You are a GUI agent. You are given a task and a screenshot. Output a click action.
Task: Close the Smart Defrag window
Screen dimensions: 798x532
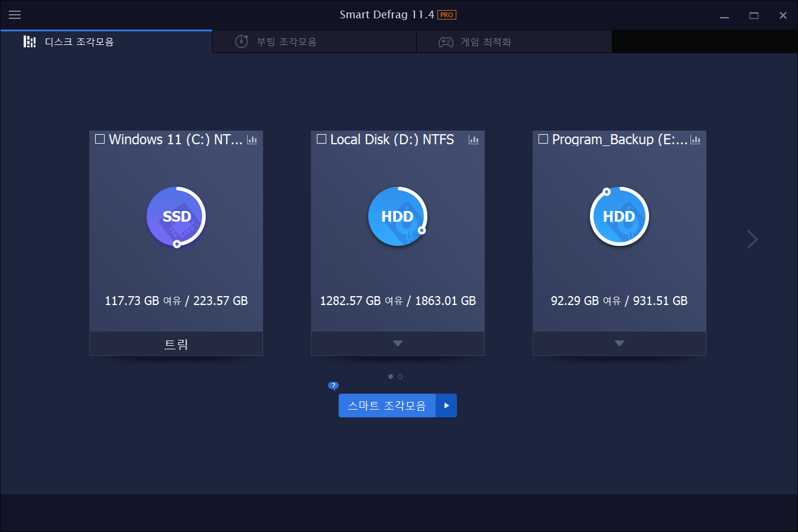tap(783, 15)
